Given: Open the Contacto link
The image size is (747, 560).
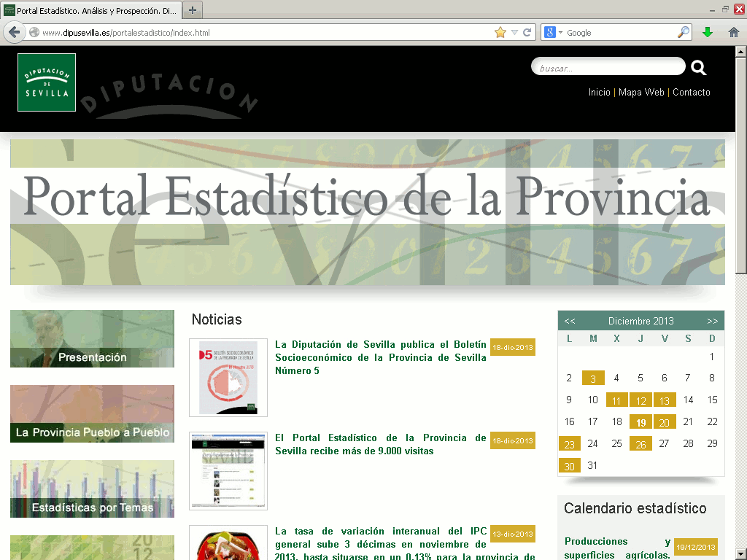Looking at the screenshot, I should click(691, 93).
